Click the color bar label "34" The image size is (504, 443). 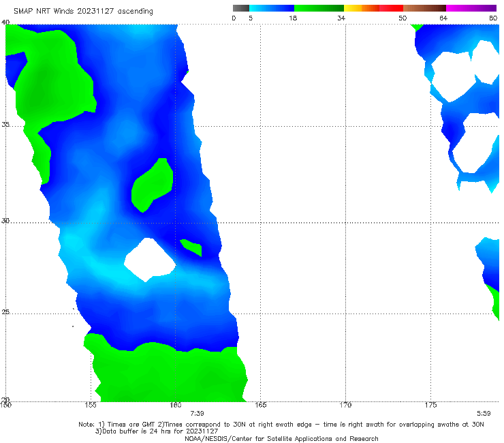(x=341, y=18)
